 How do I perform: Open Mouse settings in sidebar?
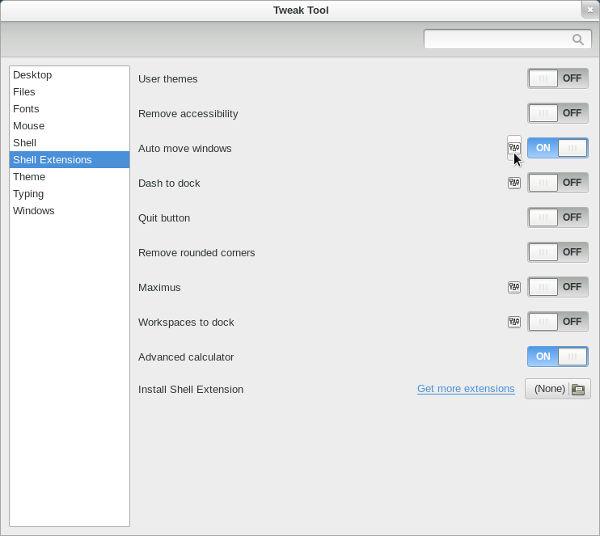point(69,126)
